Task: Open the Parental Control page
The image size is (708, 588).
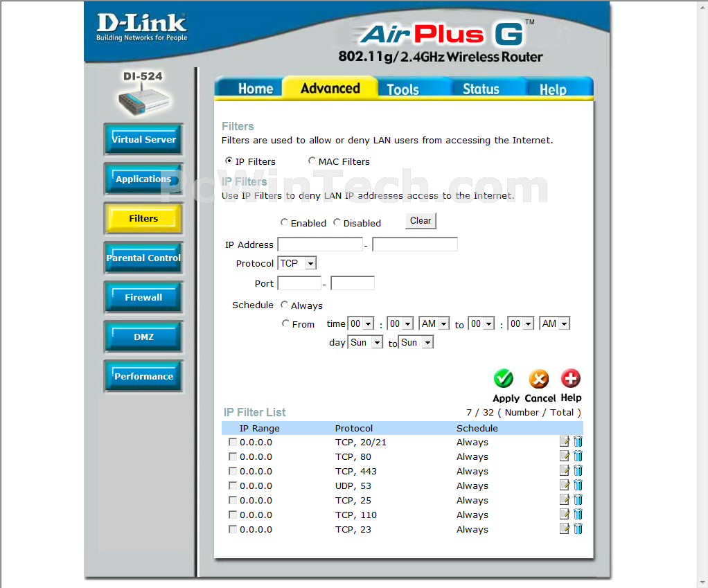Action: [x=143, y=258]
